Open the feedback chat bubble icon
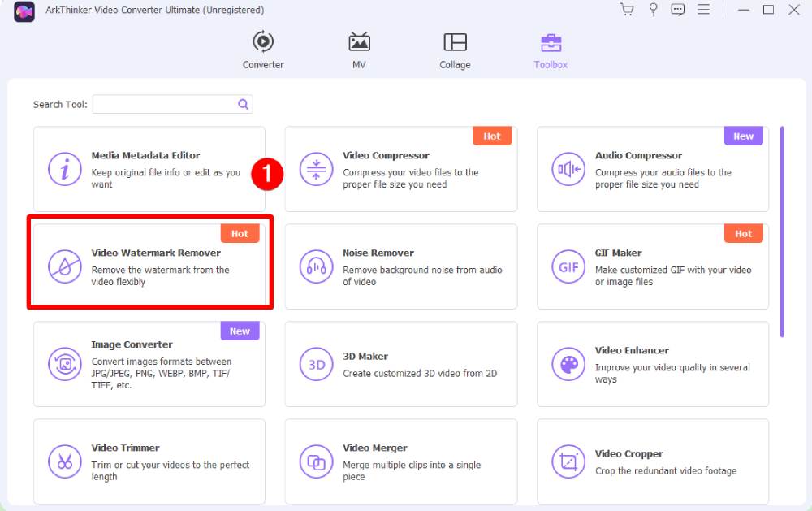The width and height of the screenshot is (812, 511). point(678,10)
